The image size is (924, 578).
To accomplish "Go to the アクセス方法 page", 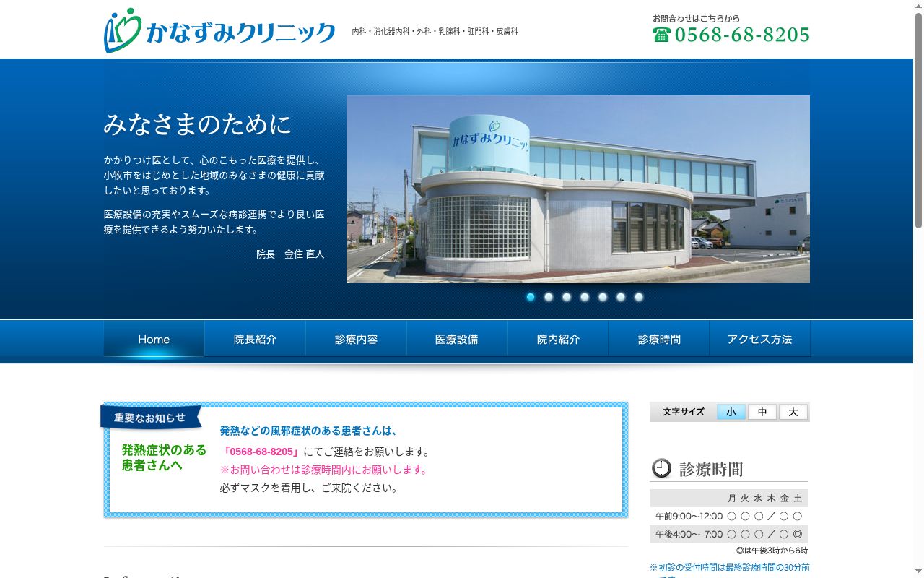I will pos(759,339).
